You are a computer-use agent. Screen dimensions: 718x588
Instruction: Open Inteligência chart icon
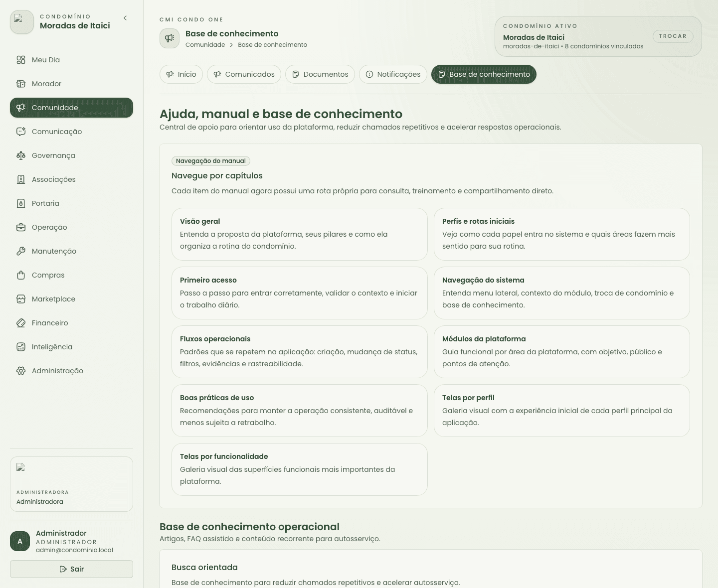(x=21, y=347)
